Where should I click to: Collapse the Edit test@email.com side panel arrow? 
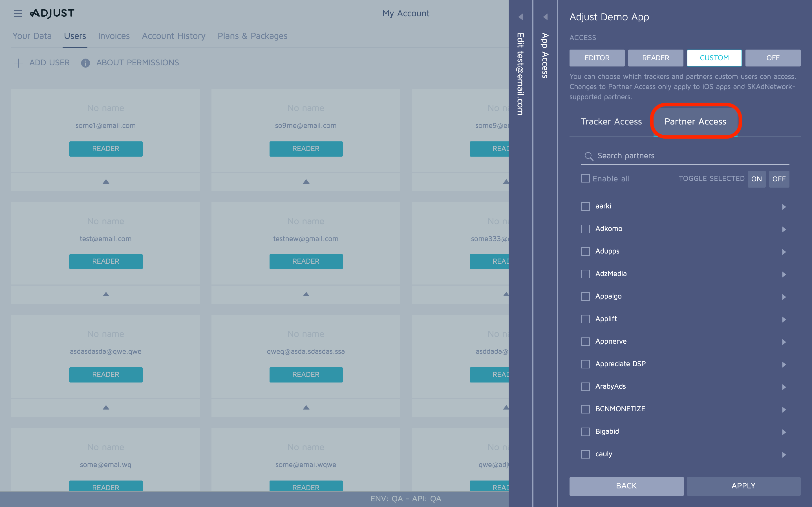pyautogui.click(x=520, y=16)
